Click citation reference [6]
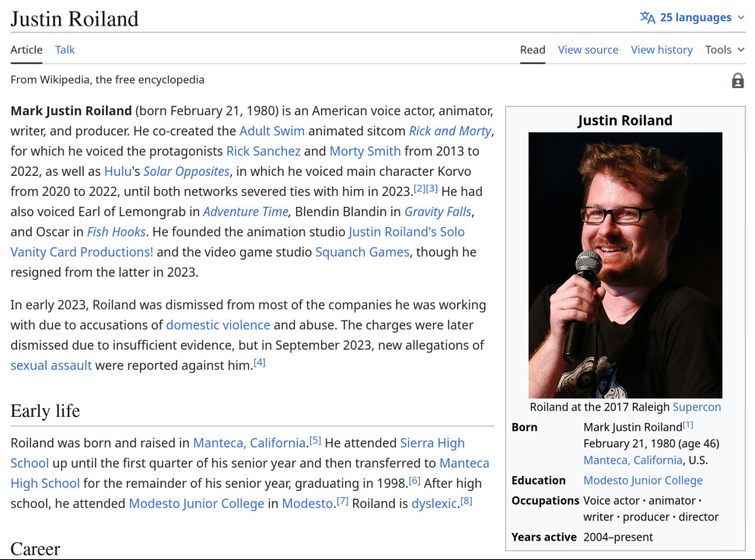This screenshot has width=755, height=560. [x=414, y=480]
